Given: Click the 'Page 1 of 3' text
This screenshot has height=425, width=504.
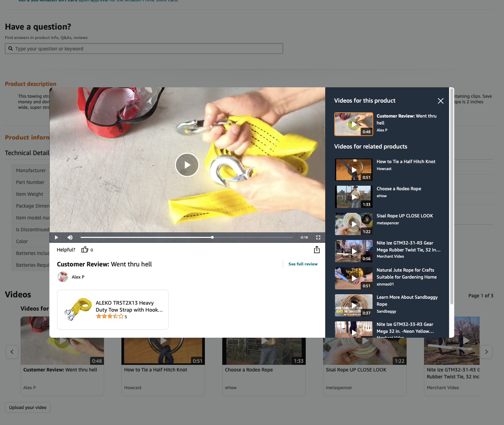Looking at the screenshot, I should 481,296.
